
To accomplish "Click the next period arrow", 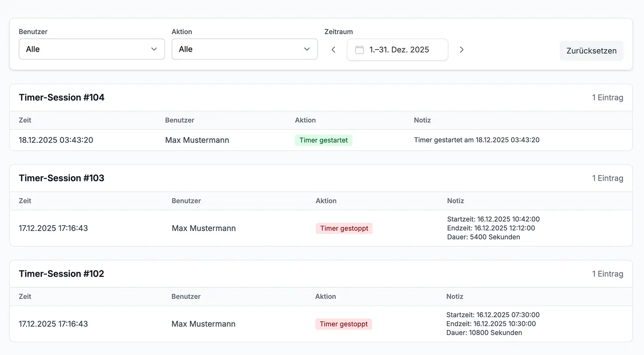I will click(461, 50).
